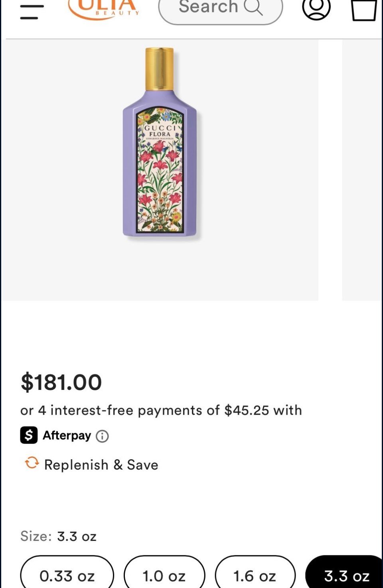This screenshot has height=588, width=383.
Task: Click the search magnifying glass icon
Action: click(253, 8)
